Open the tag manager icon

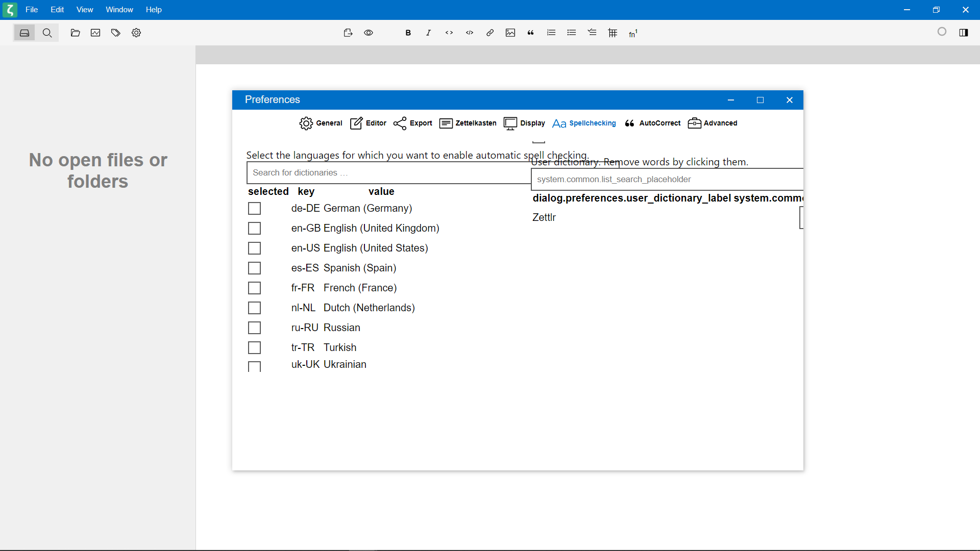[x=116, y=33]
